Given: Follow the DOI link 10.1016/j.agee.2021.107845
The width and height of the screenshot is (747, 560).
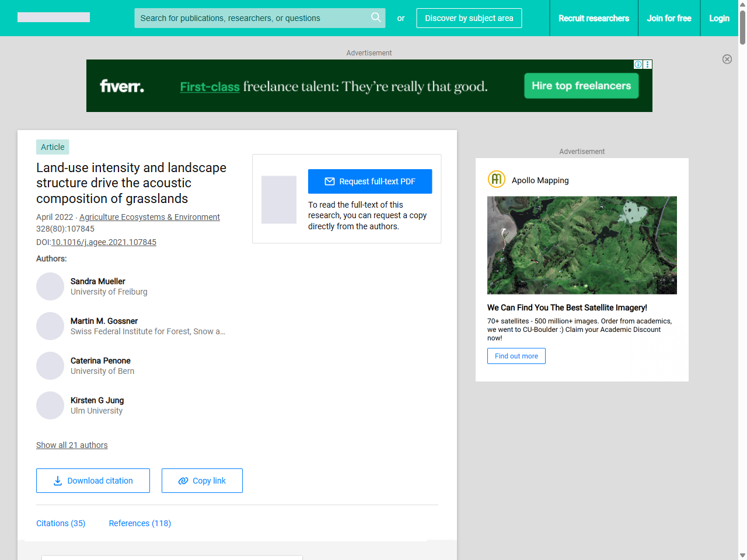Looking at the screenshot, I should 104,242.
